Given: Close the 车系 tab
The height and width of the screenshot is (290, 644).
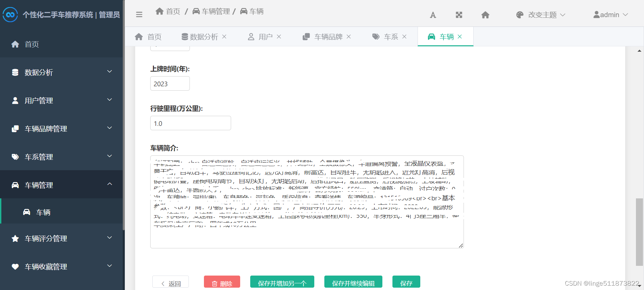Looking at the screenshot, I should point(405,37).
